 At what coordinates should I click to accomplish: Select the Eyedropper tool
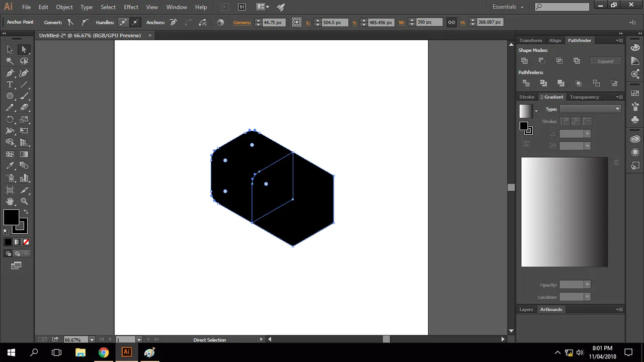click(x=10, y=166)
